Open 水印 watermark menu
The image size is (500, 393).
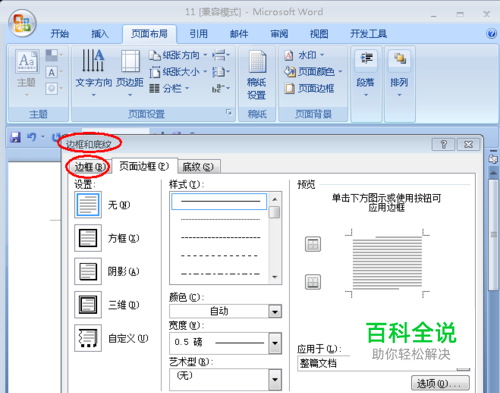click(x=304, y=55)
